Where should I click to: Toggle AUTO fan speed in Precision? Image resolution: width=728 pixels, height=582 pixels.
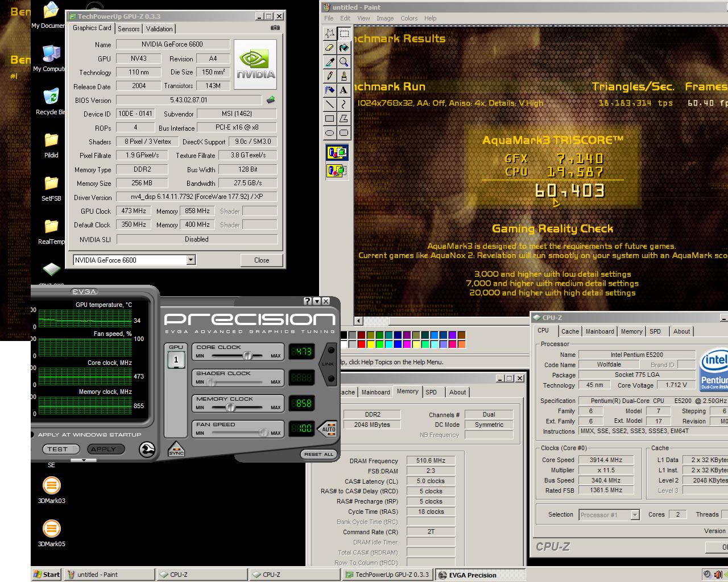[328, 429]
